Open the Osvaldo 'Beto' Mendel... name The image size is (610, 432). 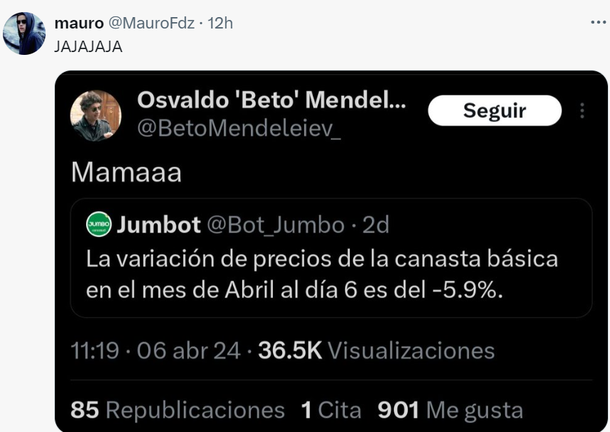(271, 100)
